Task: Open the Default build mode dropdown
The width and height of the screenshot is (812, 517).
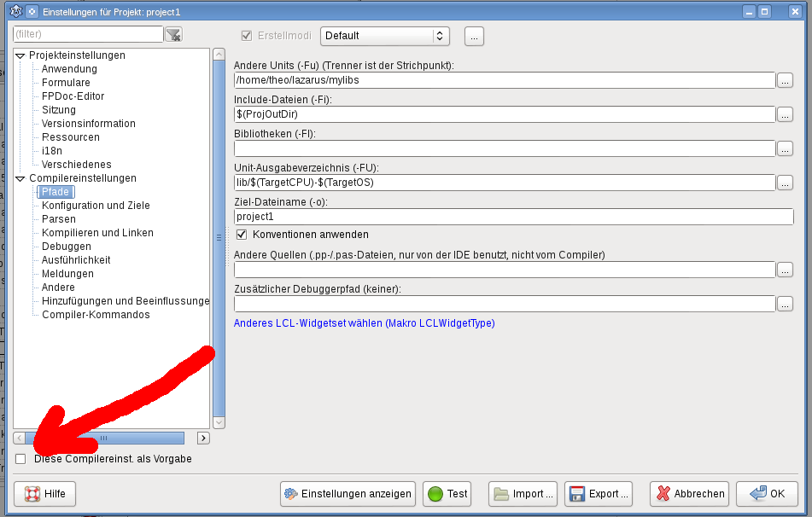Action: (x=384, y=36)
